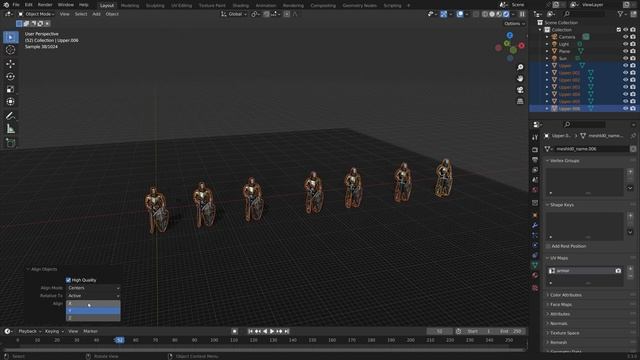
Task: Select the Measure tool
Action: (11, 129)
